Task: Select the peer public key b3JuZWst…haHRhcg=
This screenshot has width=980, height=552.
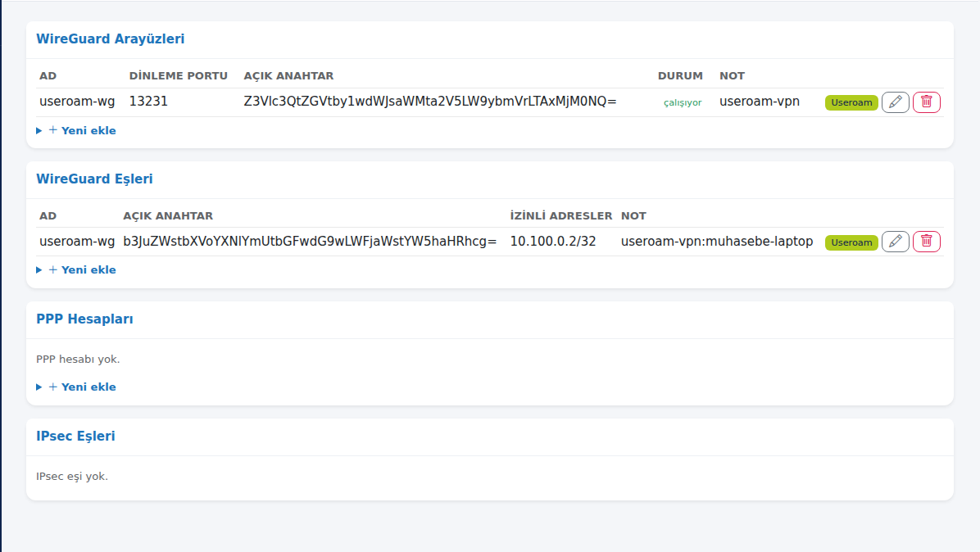Action: pos(310,241)
